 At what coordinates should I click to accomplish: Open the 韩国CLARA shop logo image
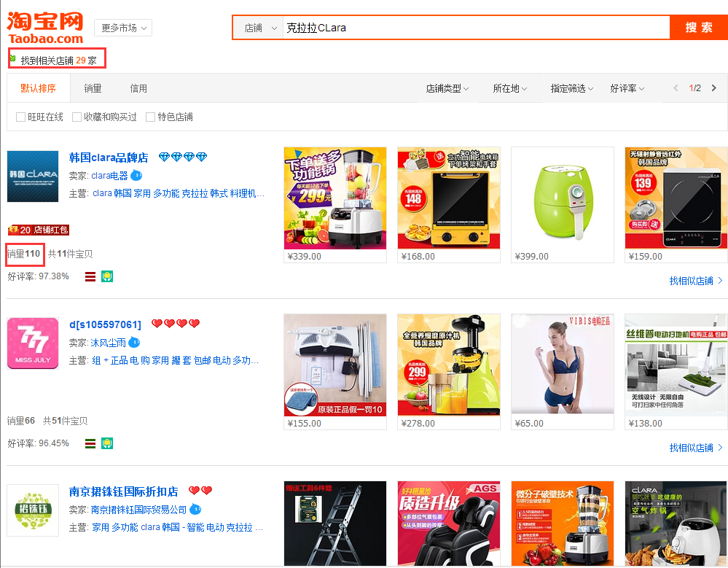[x=33, y=176]
